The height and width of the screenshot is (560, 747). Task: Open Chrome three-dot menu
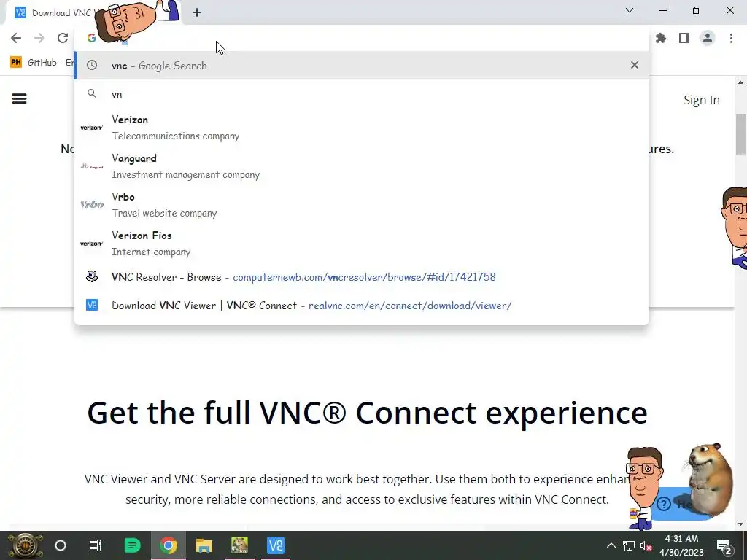point(731,38)
